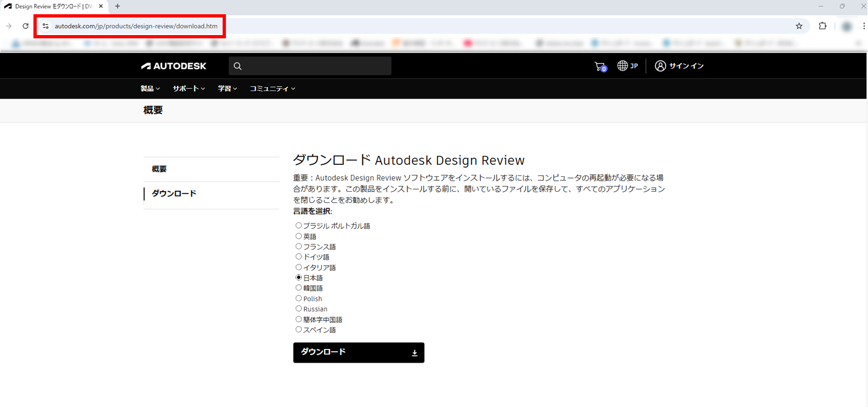
Task: Select the 日本語 radio button
Action: [298, 278]
